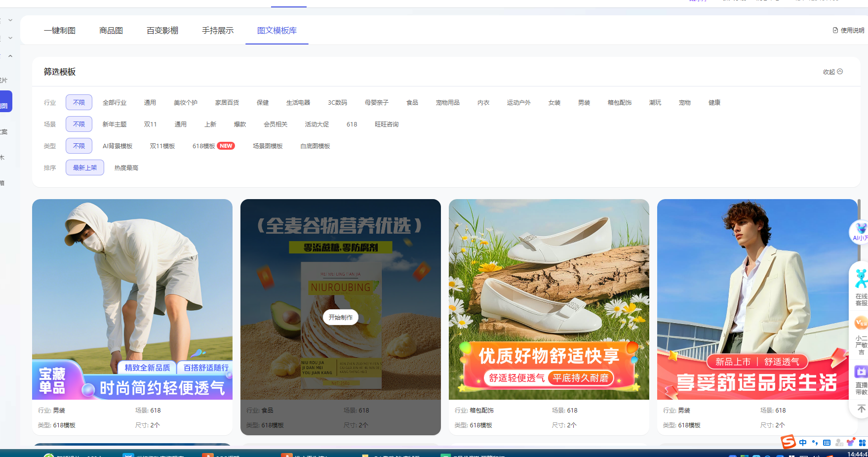Switch to the 百变影棚 tab
The width and height of the screenshot is (868, 457).
162,31
